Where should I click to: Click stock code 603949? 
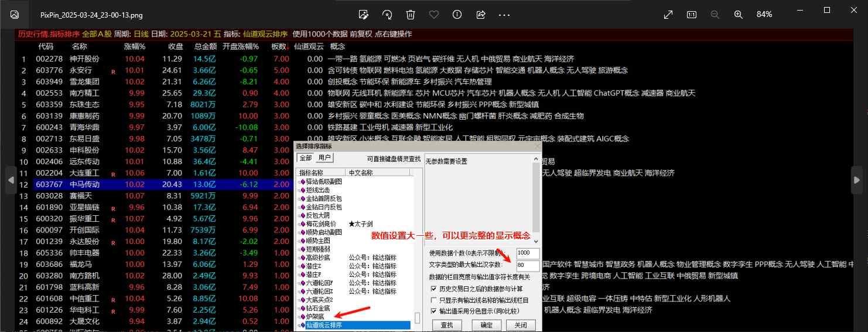49,81
